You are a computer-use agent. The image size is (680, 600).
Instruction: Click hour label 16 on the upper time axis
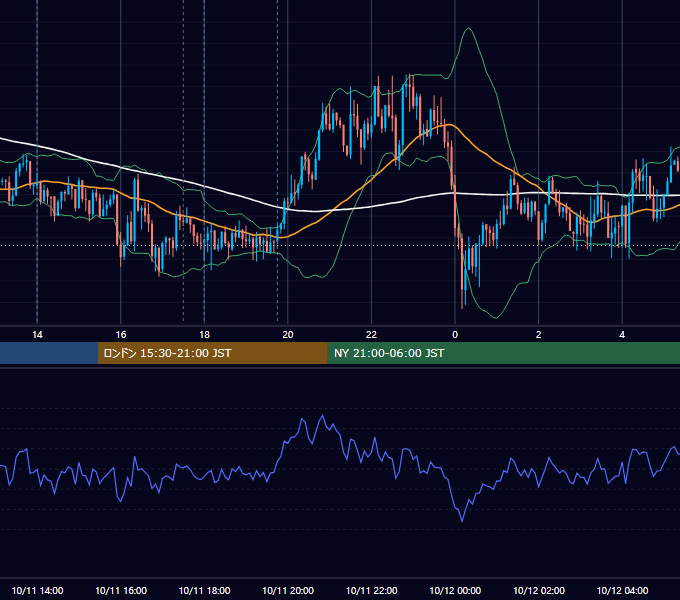[121, 335]
